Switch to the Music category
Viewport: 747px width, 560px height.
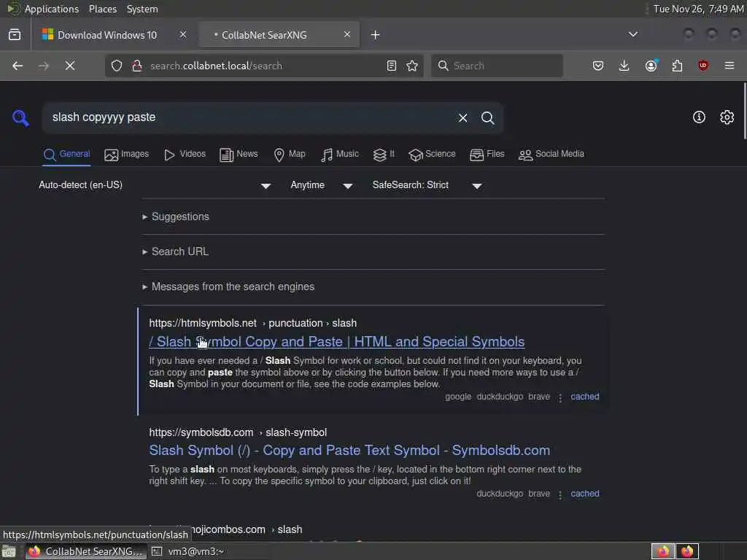click(x=340, y=155)
